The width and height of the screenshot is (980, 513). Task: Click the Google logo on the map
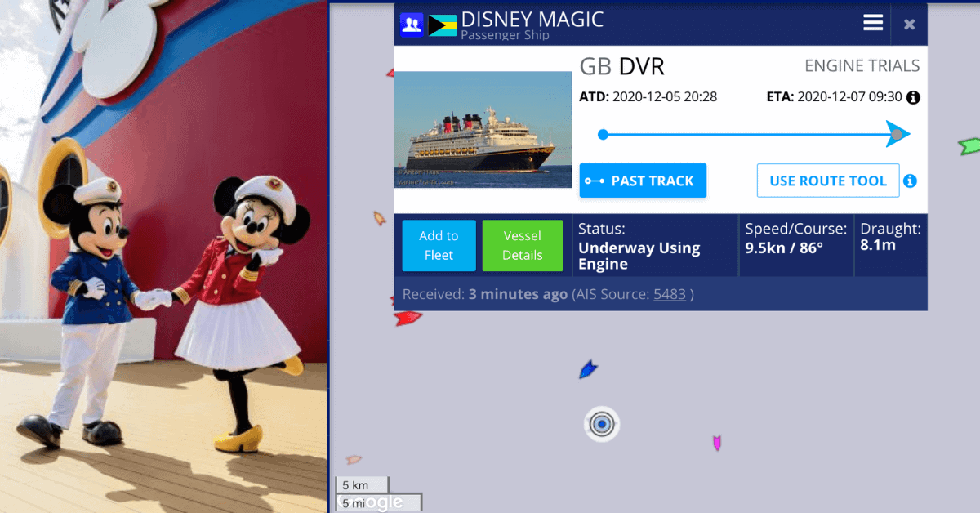point(379,502)
